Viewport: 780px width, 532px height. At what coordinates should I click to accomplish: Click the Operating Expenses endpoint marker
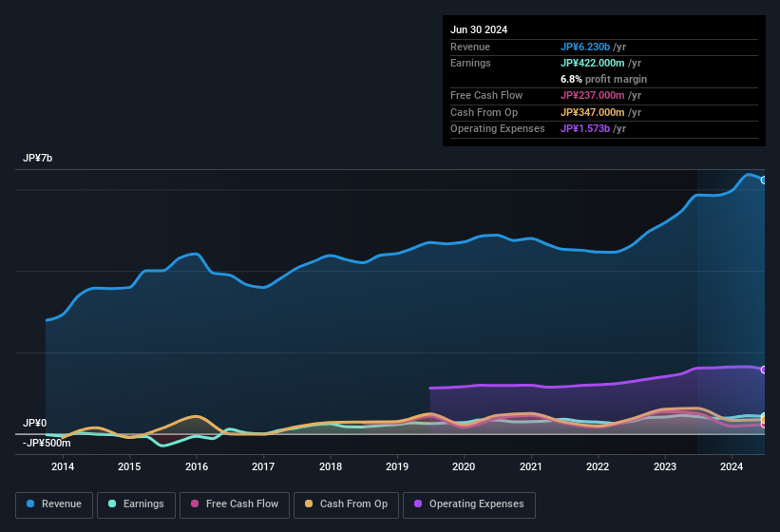click(764, 370)
